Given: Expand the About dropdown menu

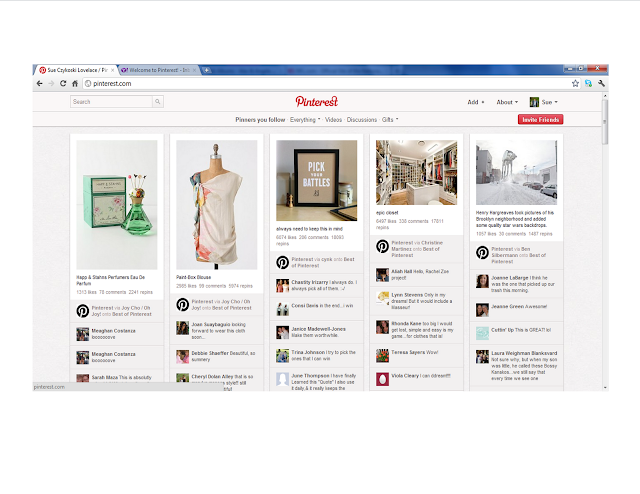Looking at the screenshot, I should 507,102.
